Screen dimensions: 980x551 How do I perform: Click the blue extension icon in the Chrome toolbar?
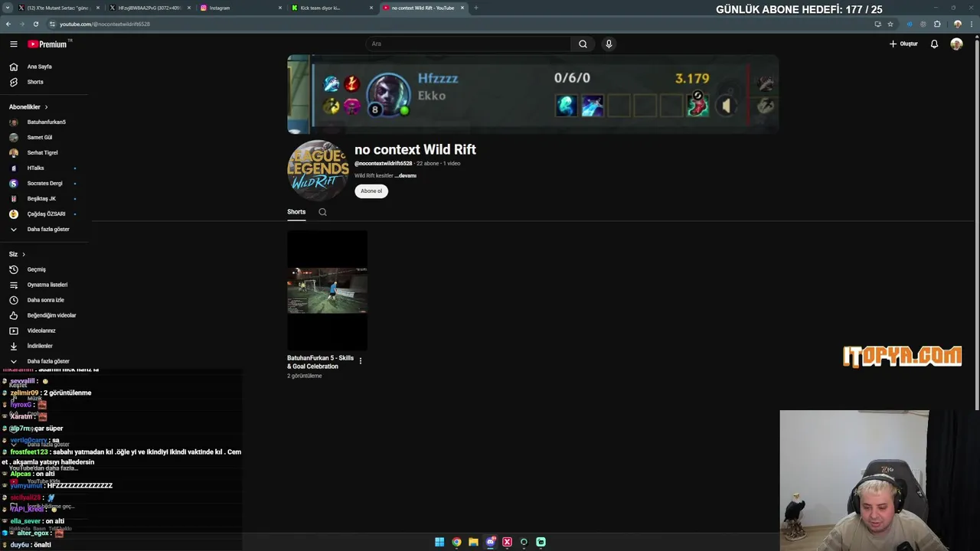coord(909,24)
